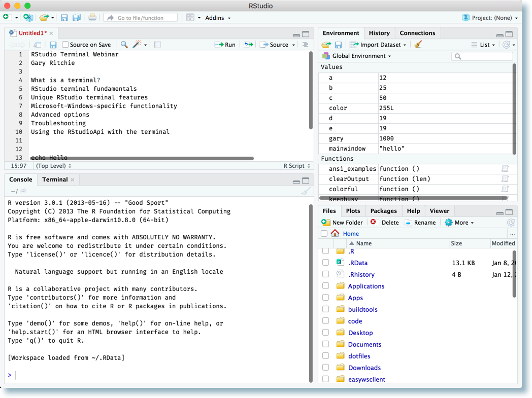View source of the clearOutput function
This screenshot has height=398, width=532.
(x=505, y=179)
